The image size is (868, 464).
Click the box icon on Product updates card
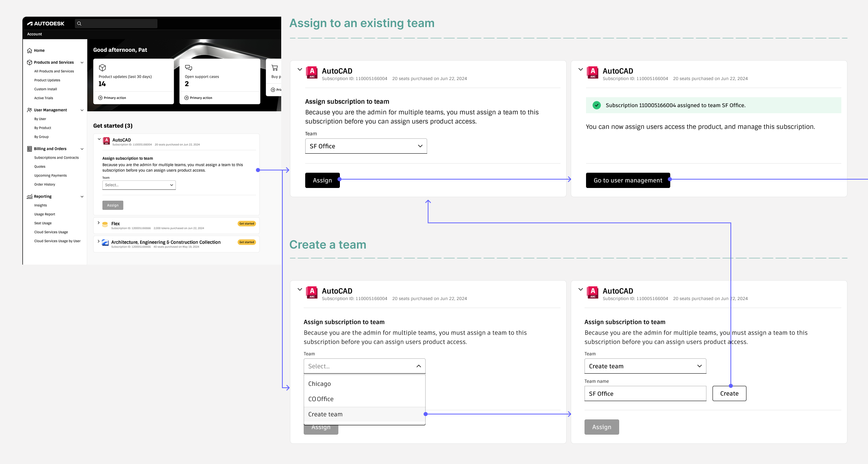pos(102,68)
